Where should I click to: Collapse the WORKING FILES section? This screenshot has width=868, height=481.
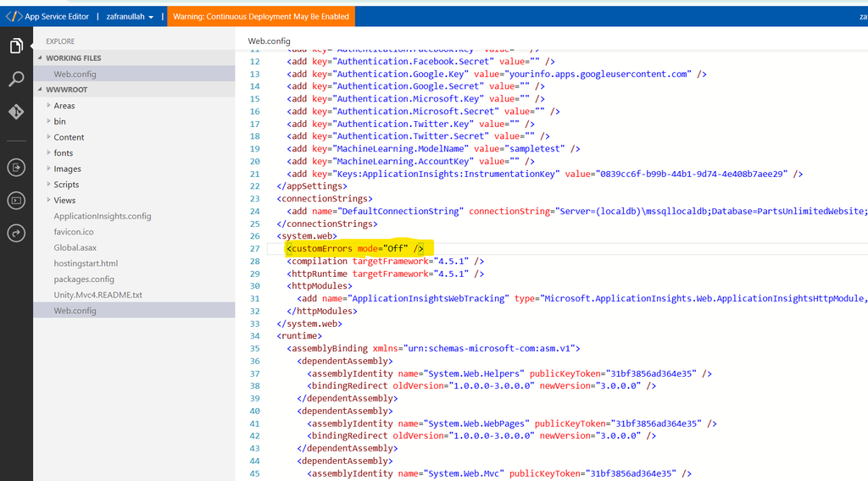pos(40,58)
